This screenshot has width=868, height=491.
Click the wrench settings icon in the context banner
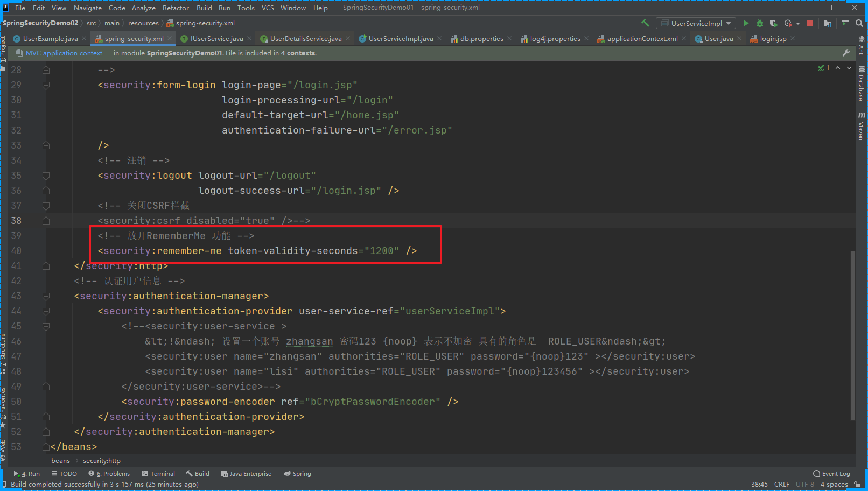[846, 53]
